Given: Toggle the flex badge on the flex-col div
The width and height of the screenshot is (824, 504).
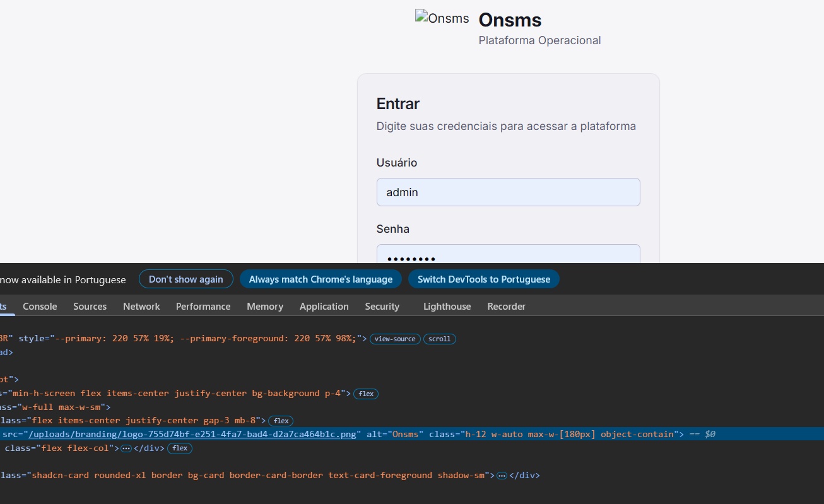Looking at the screenshot, I should pos(180,448).
